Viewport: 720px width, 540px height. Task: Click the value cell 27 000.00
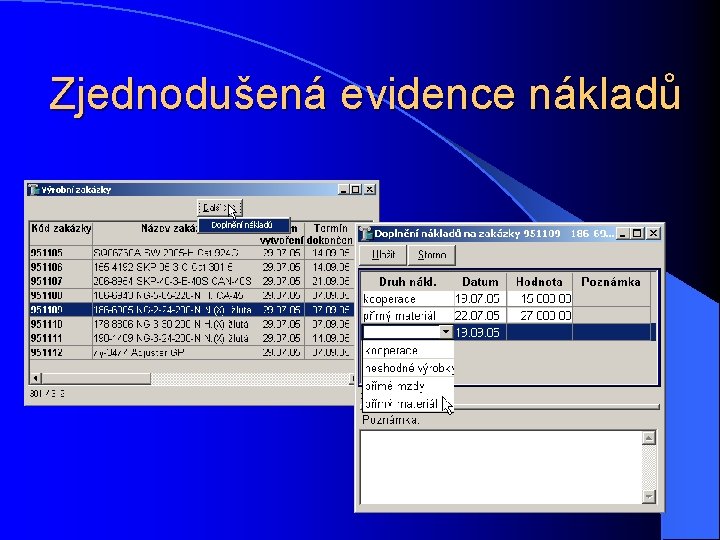(x=540, y=316)
